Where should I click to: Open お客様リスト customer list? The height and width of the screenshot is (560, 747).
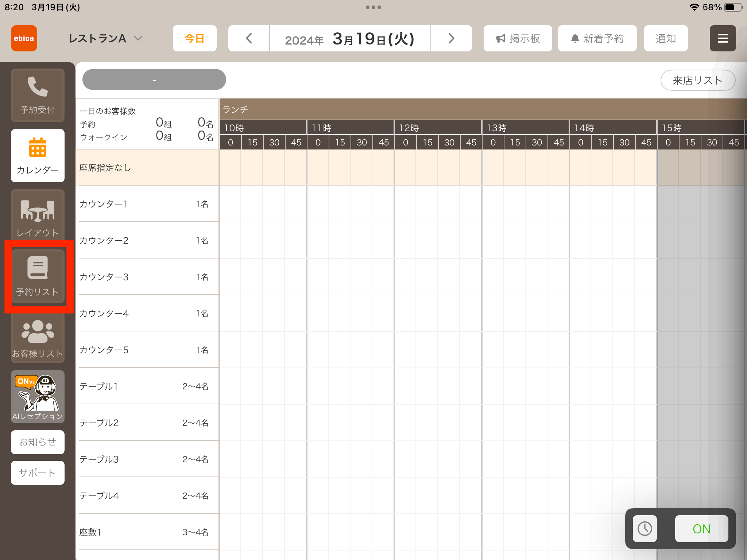click(x=38, y=338)
